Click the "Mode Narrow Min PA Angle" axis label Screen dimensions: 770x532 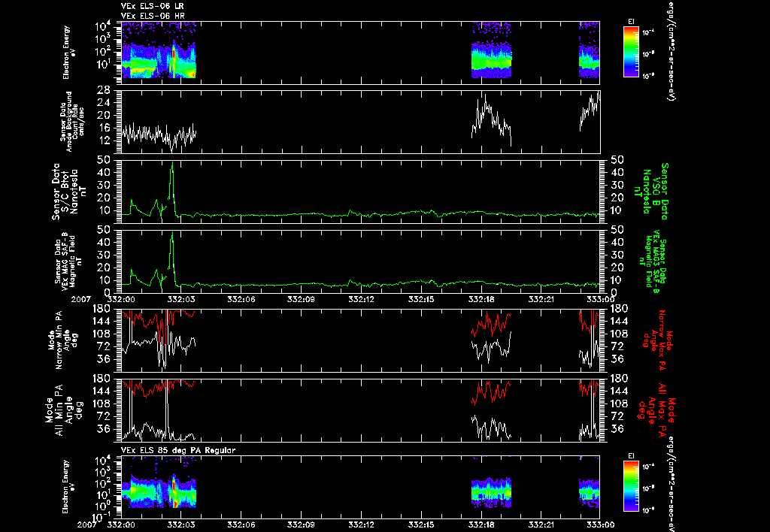63,339
